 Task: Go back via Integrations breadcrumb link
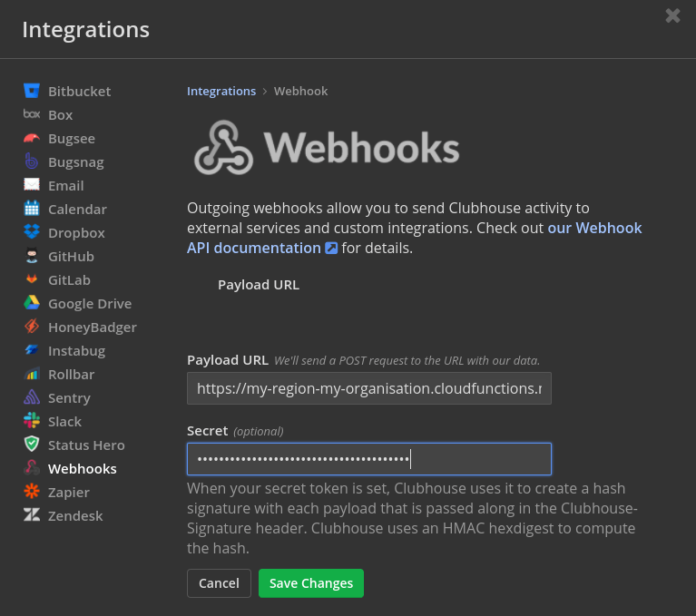[x=221, y=91]
